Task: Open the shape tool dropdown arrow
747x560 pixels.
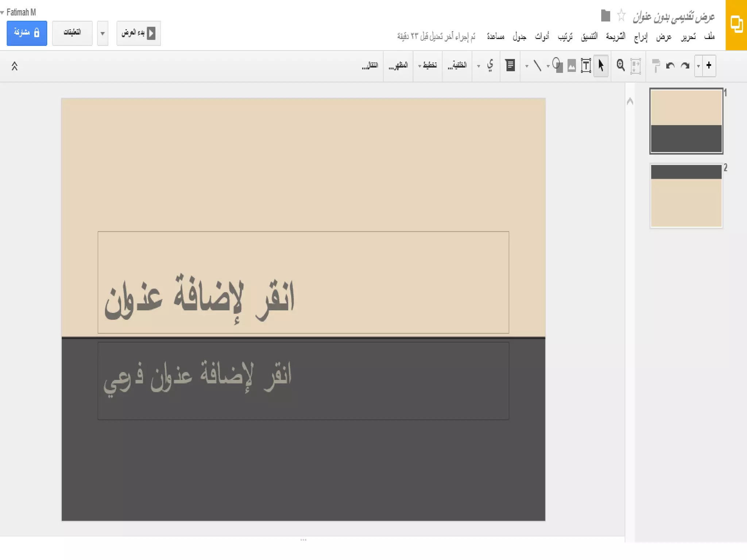Action: (x=548, y=66)
